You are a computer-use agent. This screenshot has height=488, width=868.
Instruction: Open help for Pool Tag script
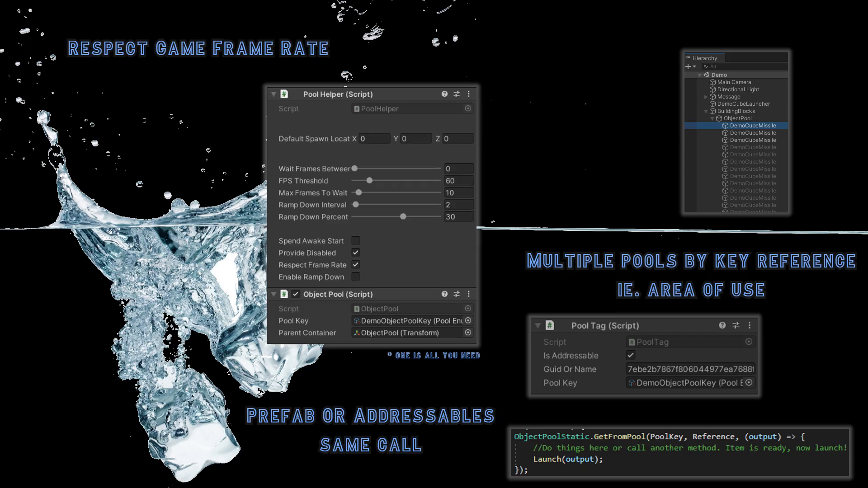click(x=722, y=325)
